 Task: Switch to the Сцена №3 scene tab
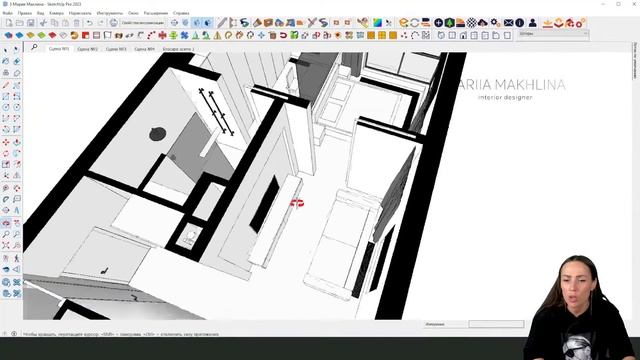point(116,49)
